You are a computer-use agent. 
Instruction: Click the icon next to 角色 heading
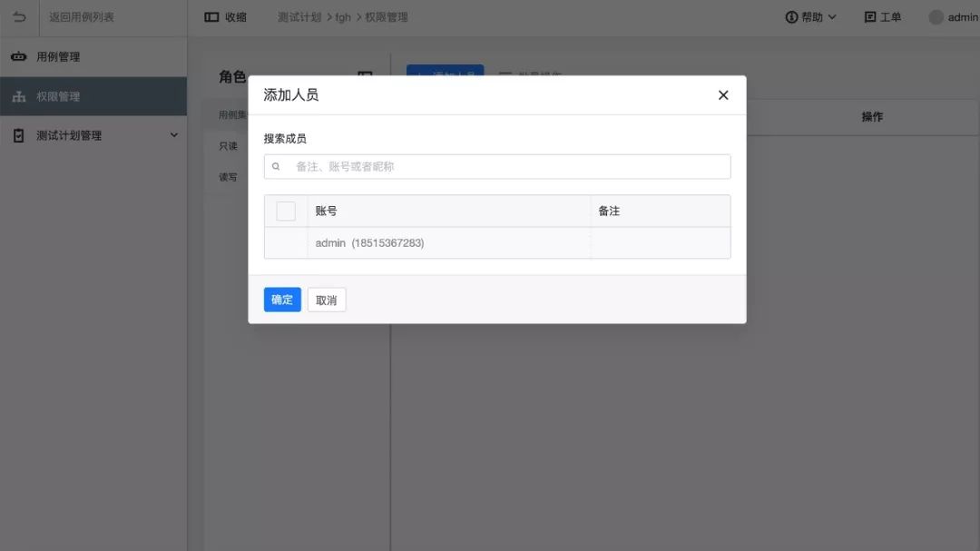point(365,75)
